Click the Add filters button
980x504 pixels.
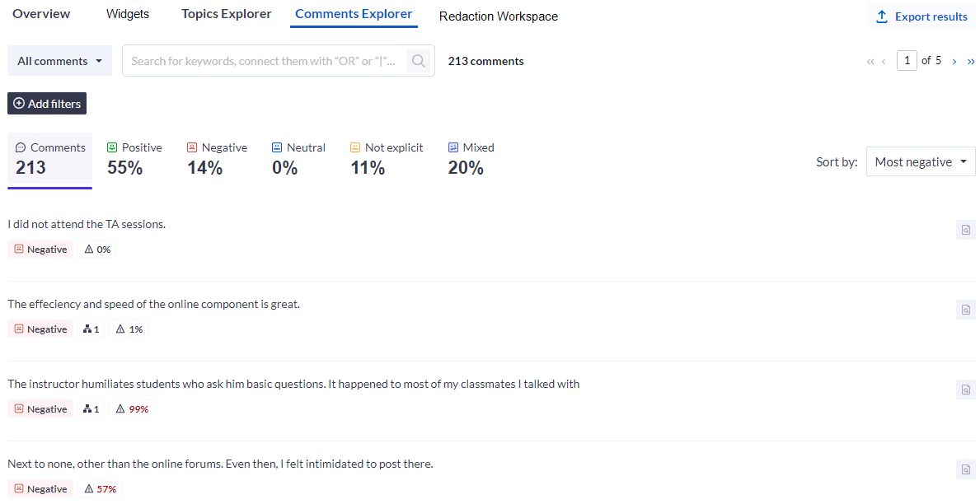(46, 103)
